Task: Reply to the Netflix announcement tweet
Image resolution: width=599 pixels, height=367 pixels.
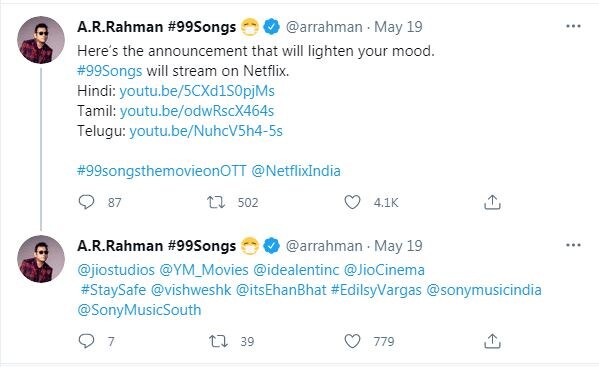Action: [86, 202]
